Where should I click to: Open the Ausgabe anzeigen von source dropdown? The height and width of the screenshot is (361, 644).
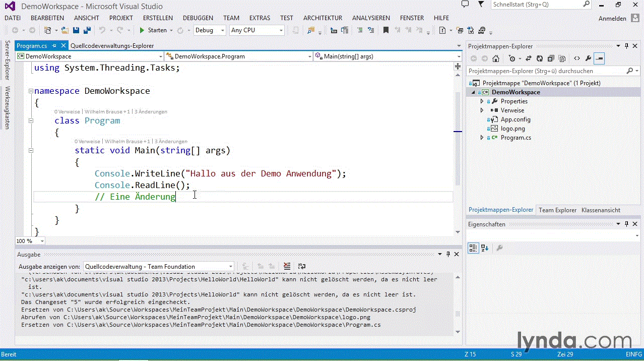[158, 266]
